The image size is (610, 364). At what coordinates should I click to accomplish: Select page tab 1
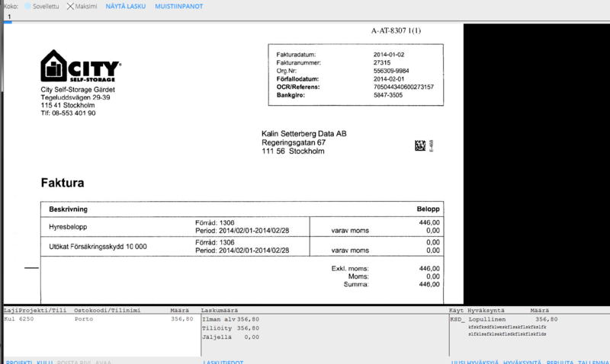8,17
